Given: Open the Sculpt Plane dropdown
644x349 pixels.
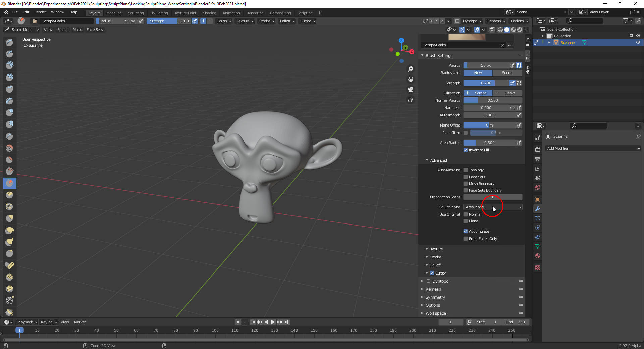Looking at the screenshot, I should (x=493, y=207).
